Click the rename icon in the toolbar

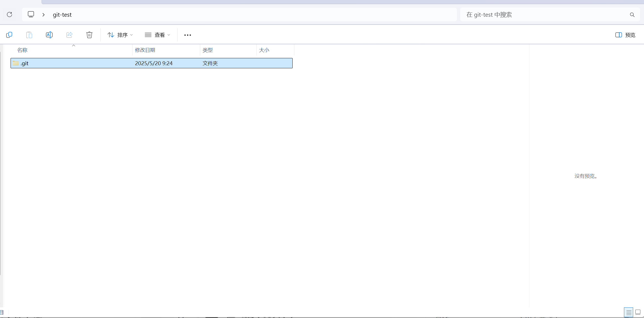click(x=49, y=35)
